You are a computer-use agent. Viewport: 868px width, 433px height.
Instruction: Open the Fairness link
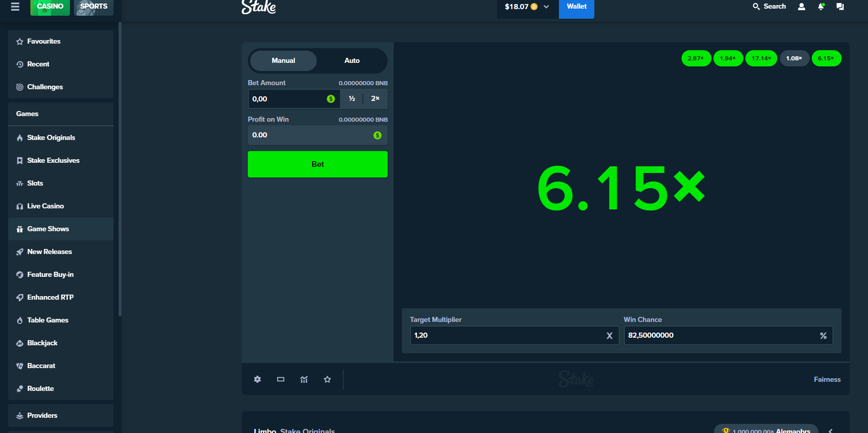coord(827,380)
